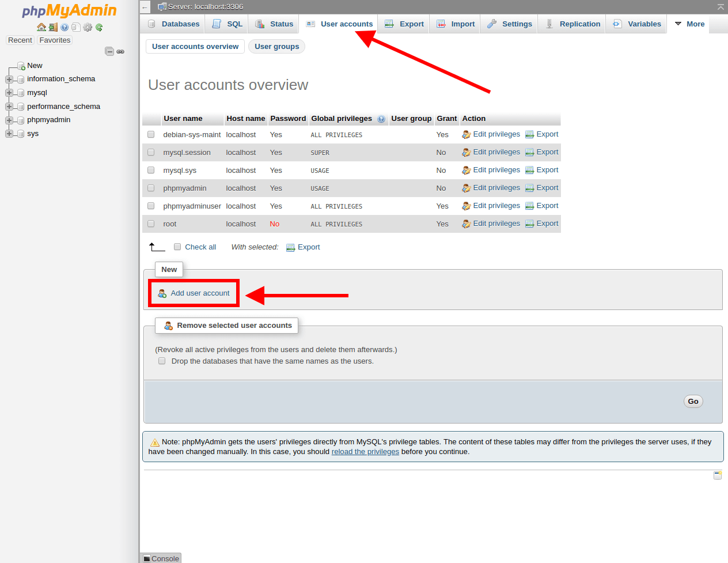Screen dimensions: 728x563
Task: Click the New database icon in tree
Action: (x=21, y=66)
